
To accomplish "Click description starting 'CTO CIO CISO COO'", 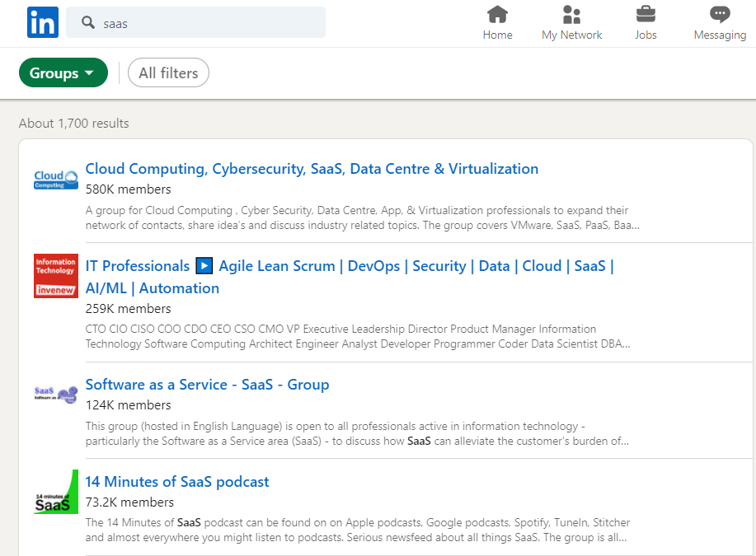I will click(x=358, y=336).
